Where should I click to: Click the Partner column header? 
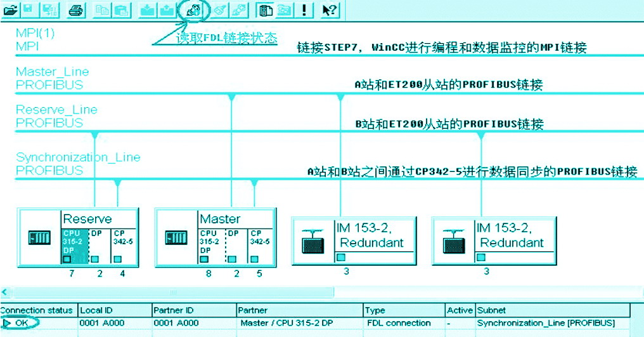click(300, 310)
